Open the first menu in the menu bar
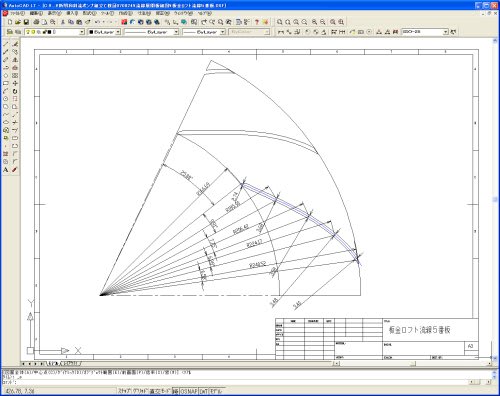 [x=17, y=13]
